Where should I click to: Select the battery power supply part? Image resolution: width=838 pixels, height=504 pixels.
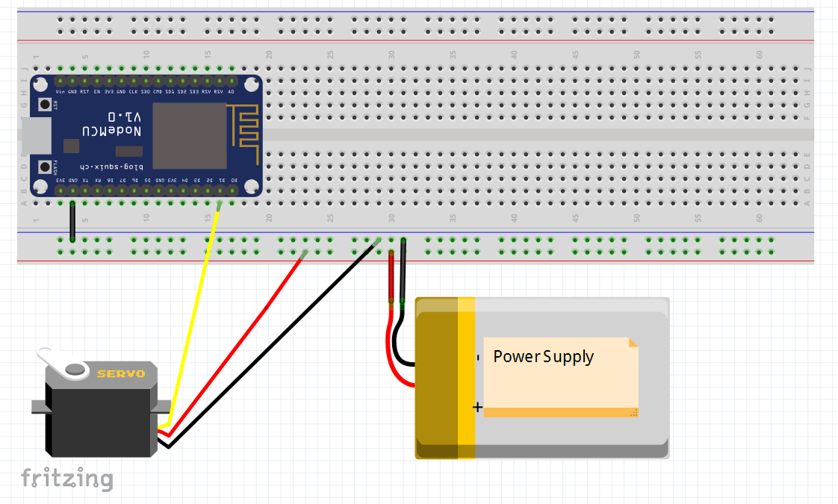pyautogui.click(x=542, y=378)
